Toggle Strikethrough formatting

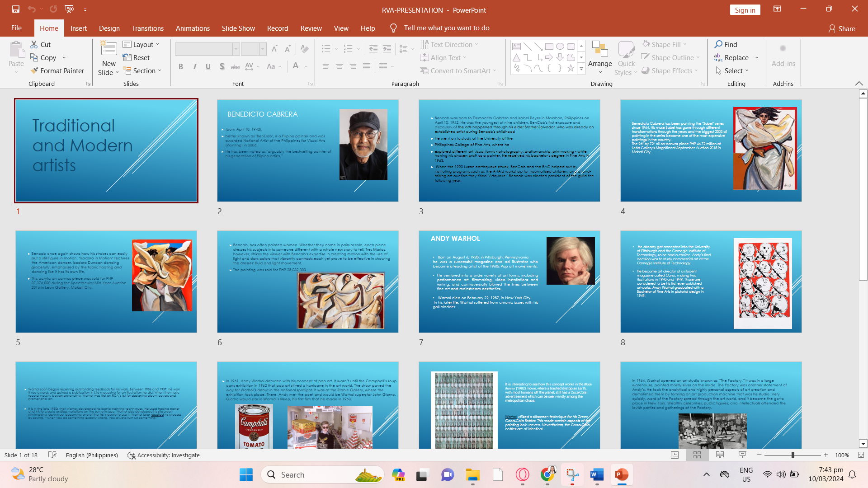(x=236, y=66)
